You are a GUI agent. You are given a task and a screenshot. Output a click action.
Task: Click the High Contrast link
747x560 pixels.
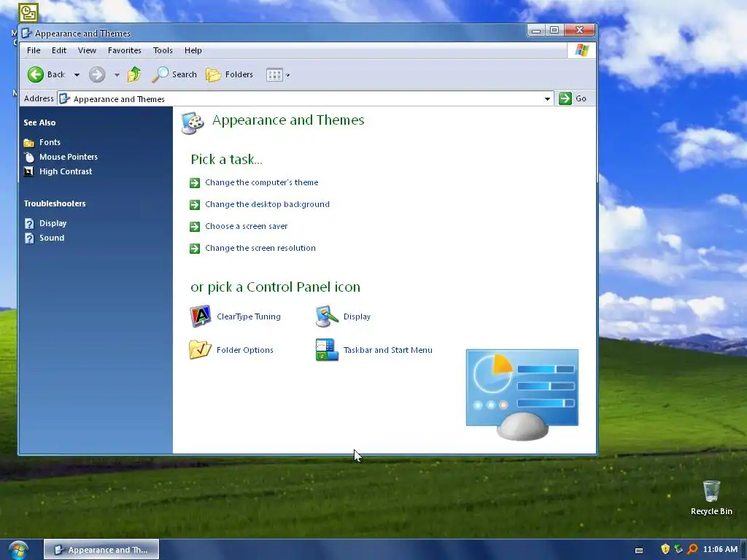66,171
